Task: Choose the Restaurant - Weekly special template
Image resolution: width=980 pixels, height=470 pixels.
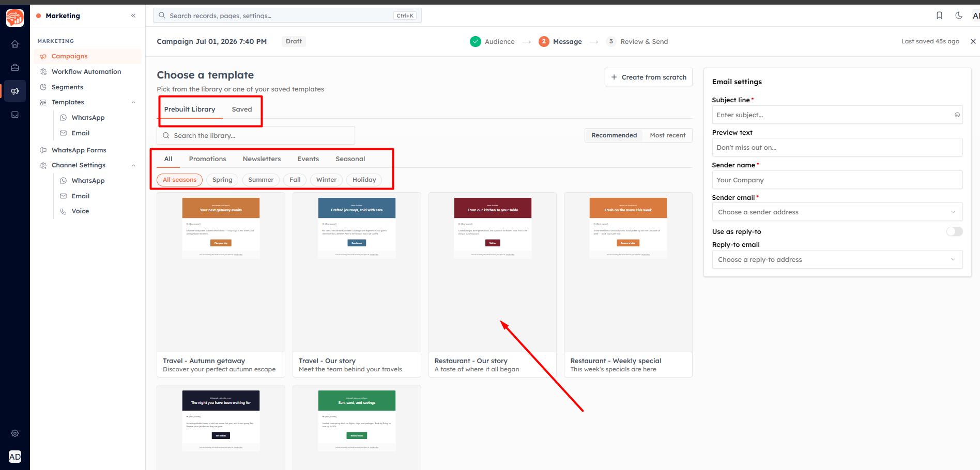Action: pos(628,285)
